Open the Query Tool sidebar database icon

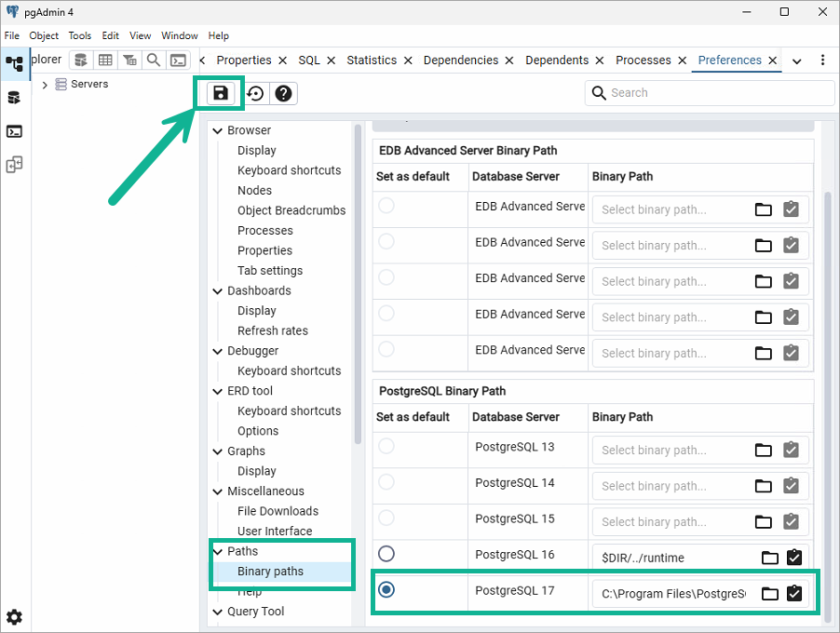(x=15, y=98)
